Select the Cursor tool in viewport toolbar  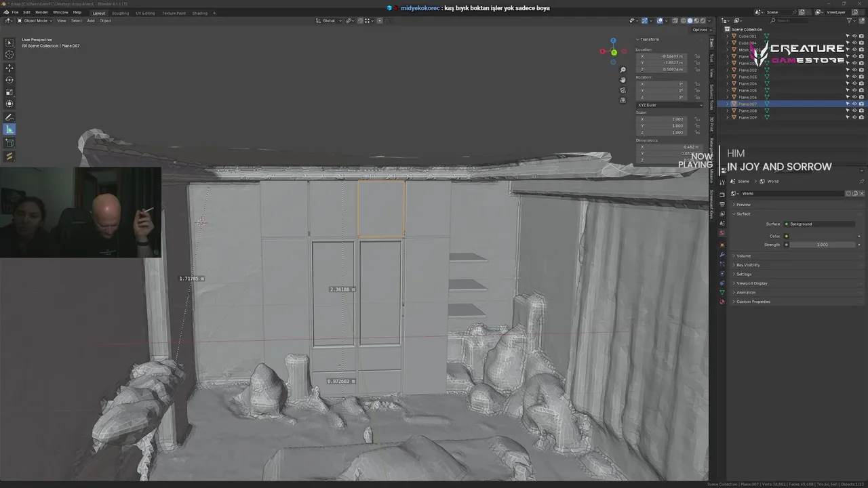(9, 54)
